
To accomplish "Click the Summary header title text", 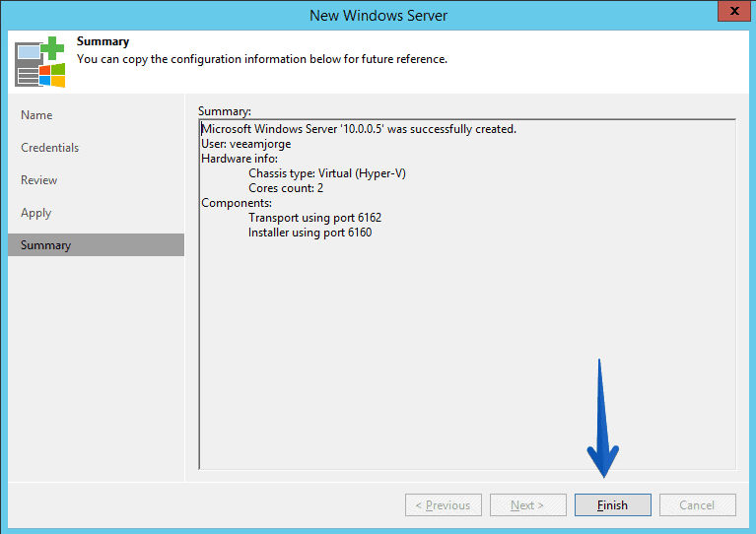I will point(103,41).
